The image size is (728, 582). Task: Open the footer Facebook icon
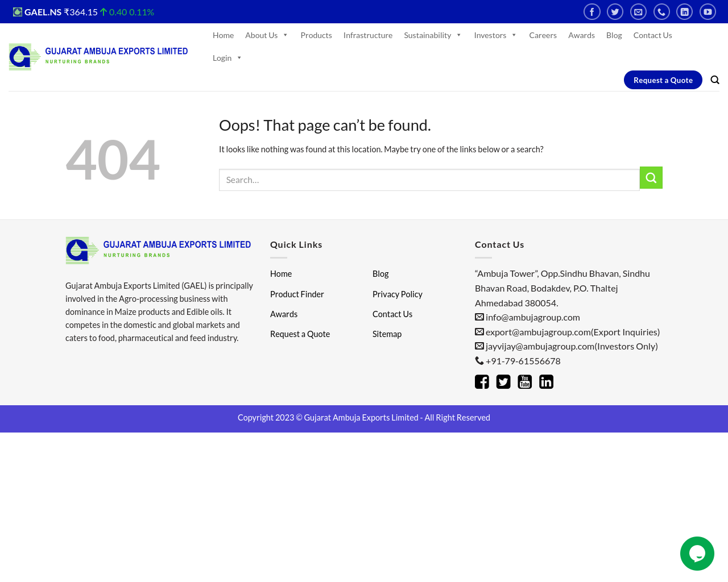pos(482,382)
